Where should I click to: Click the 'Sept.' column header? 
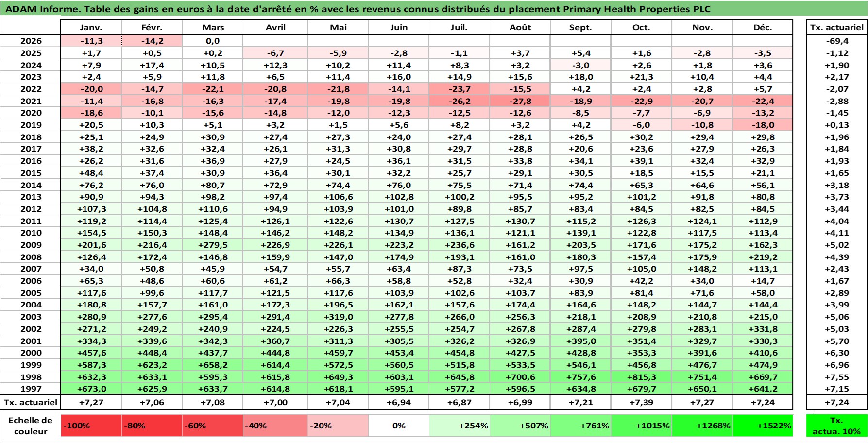(x=581, y=28)
